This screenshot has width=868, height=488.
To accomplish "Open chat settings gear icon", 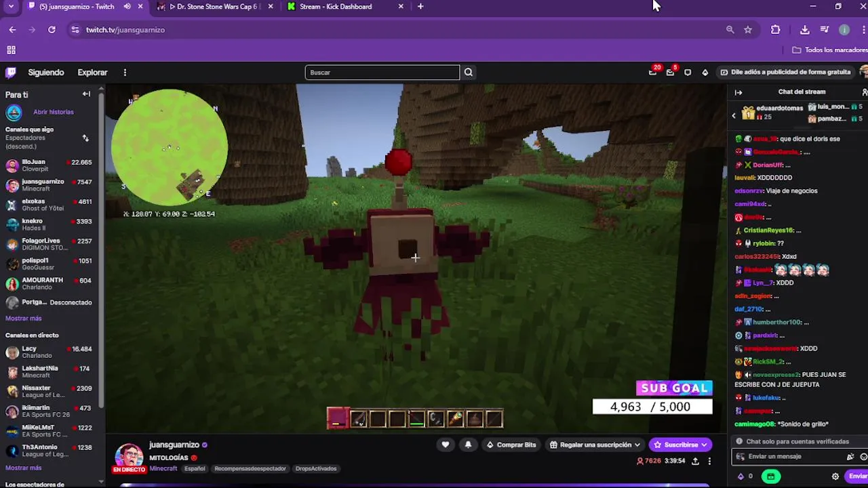I will click(x=835, y=476).
